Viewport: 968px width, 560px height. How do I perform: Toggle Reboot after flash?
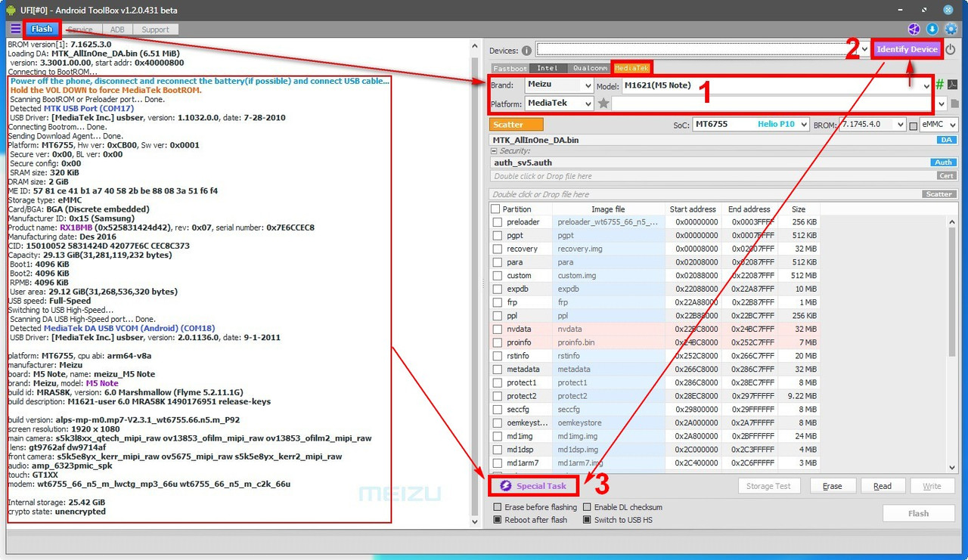click(x=498, y=520)
